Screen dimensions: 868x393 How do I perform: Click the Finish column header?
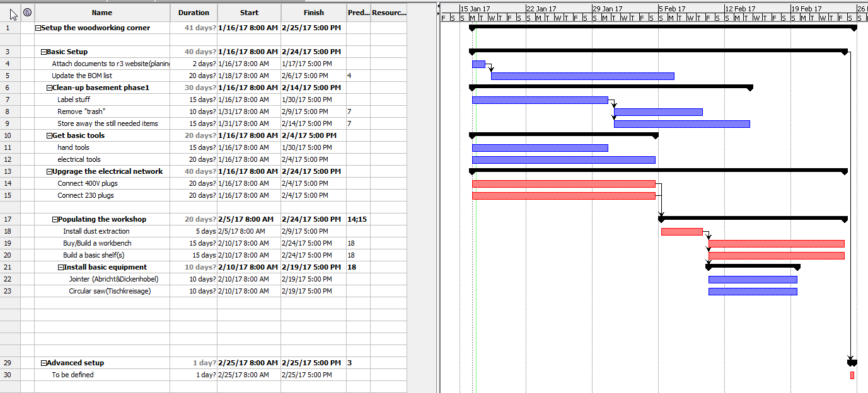pyautogui.click(x=313, y=12)
